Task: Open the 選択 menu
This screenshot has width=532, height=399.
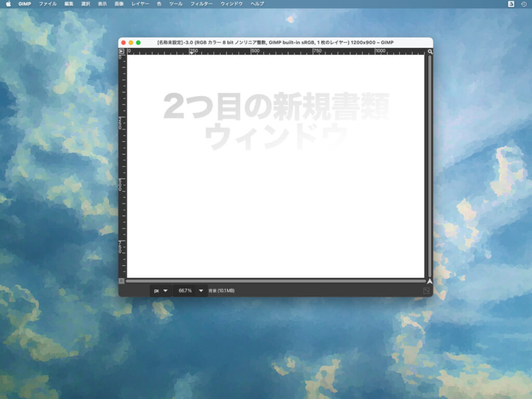Action: pos(86,4)
